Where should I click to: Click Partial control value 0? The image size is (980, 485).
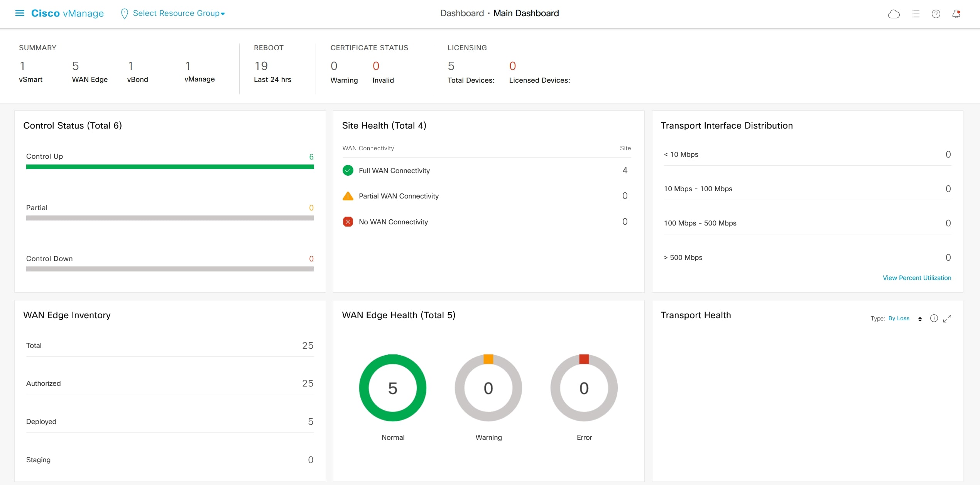coord(311,208)
